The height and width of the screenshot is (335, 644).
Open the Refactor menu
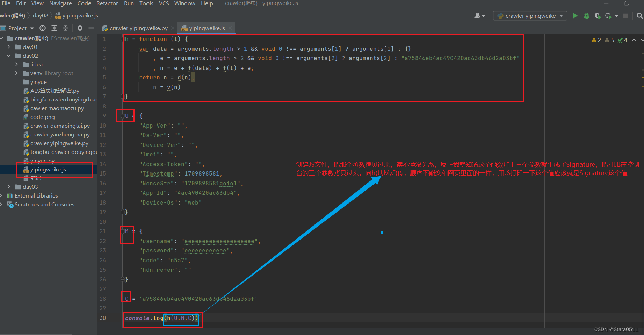click(107, 3)
